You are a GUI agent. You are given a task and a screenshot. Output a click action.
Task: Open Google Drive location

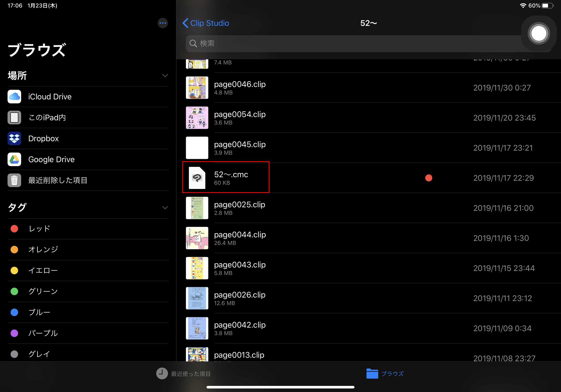[x=51, y=159]
